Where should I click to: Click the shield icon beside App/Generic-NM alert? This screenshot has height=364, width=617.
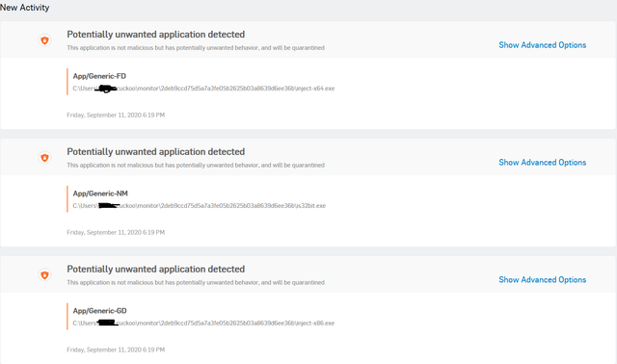coord(45,158)
